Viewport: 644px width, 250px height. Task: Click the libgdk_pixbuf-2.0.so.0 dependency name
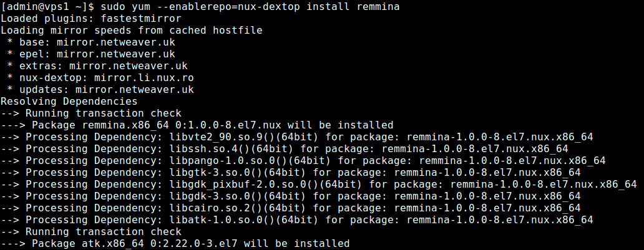[x=235, y=185]
